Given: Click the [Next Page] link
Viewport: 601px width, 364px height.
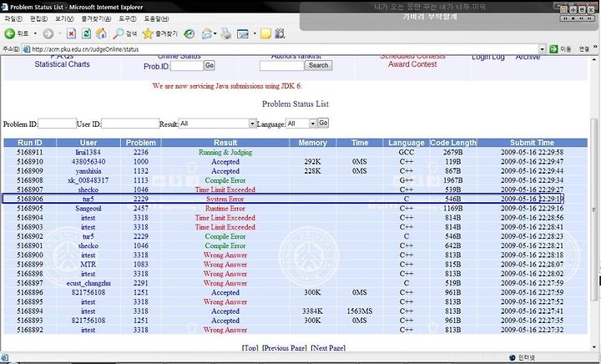Looking at the screenshot, I should (328, 348).
